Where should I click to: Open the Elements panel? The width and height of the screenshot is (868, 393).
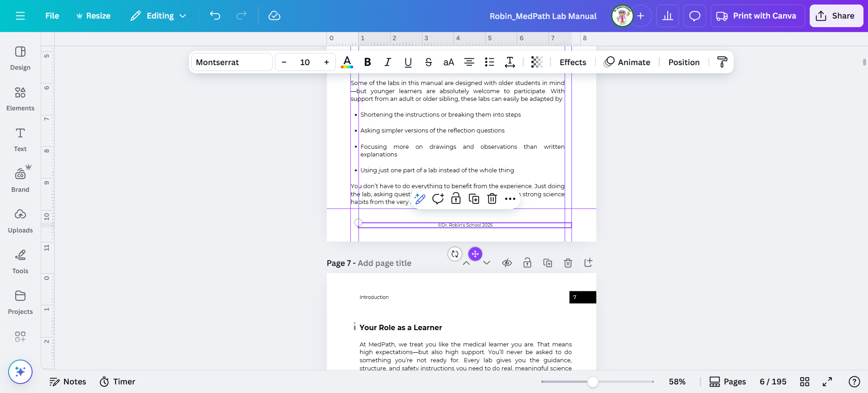click(x=20, y=99)
